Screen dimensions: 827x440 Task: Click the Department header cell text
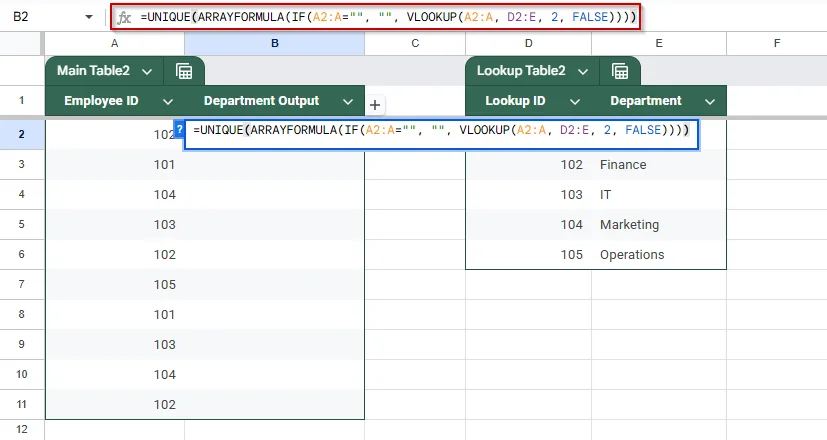646,101
